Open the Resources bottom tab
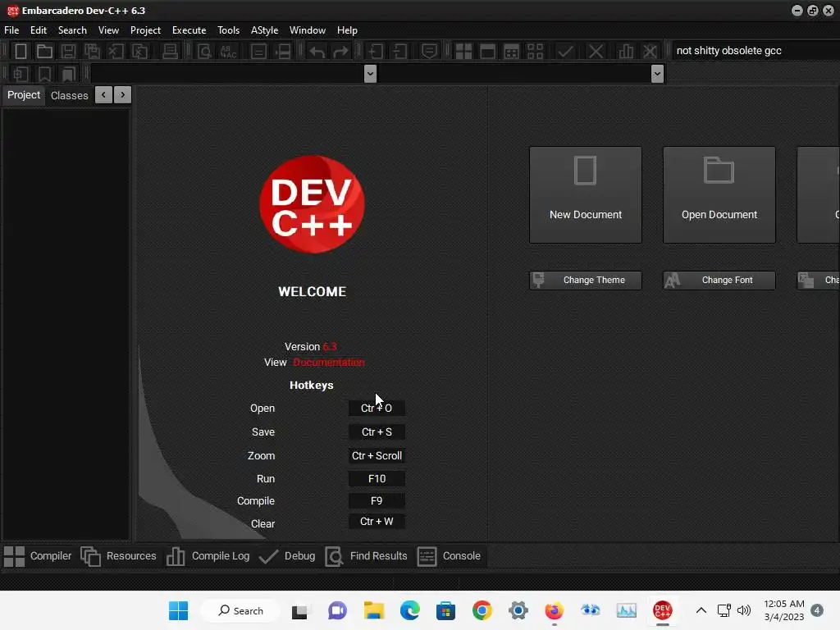This screenshot has width=840, height=630. [x=119, y=556]
